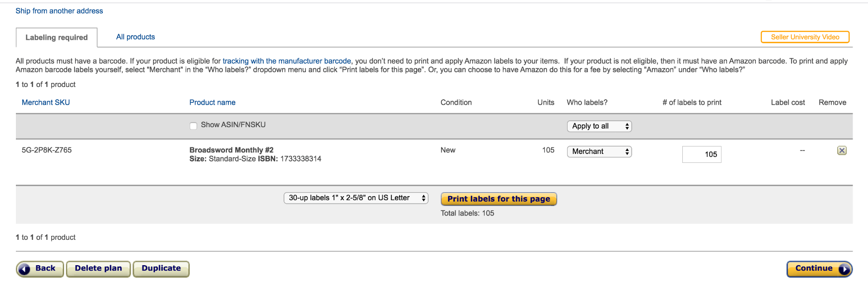Click the number of labels input field
Image resolution: width=868 pixels, height=290 pixels.
[702, 154]
